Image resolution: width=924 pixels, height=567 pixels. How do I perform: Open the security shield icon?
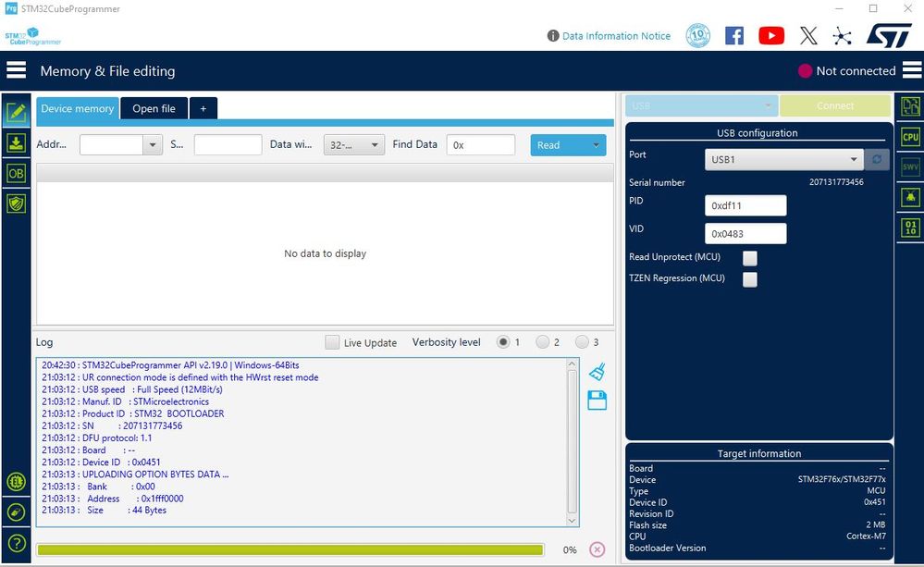(16, 203)
